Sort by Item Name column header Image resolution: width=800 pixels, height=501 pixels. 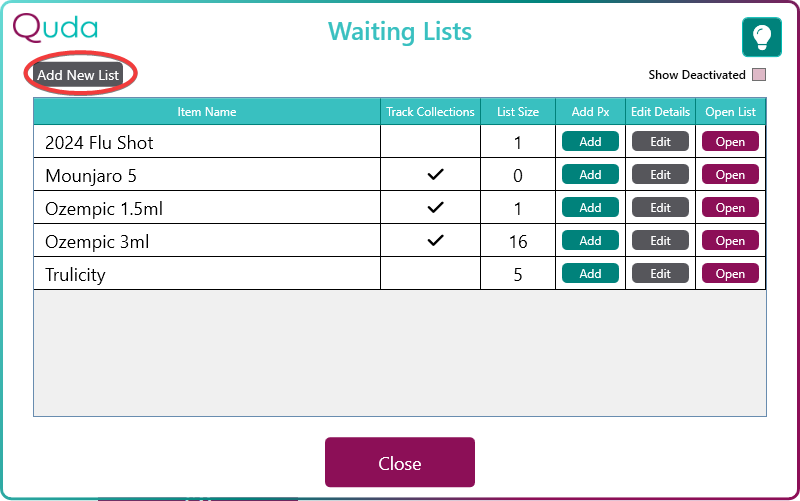pos(207,112)
